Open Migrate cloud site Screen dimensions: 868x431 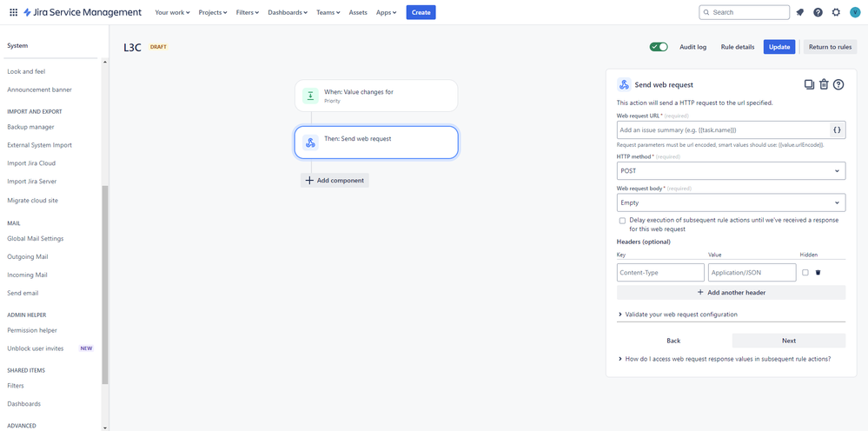click(x=32, y=200)
